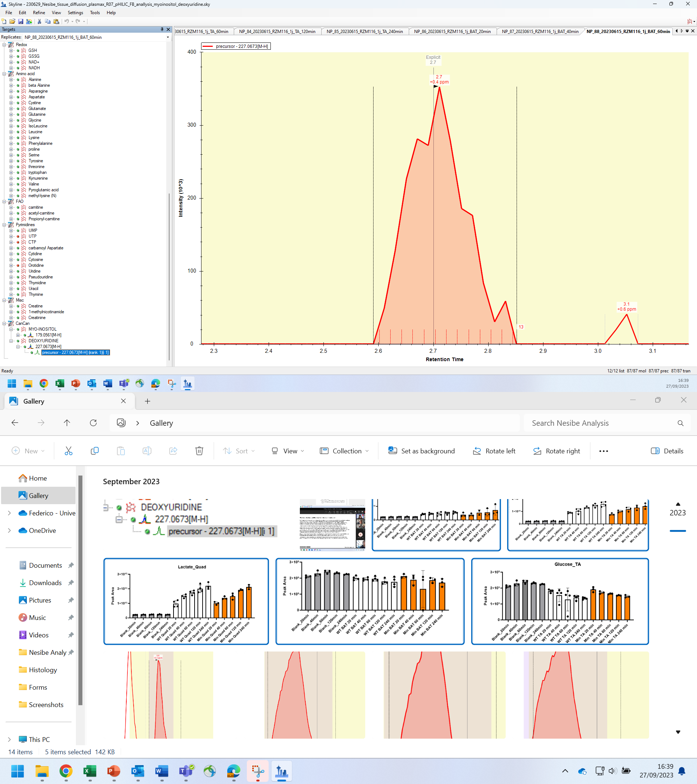Collapse the Amino acid group in the Targets tree
Screen dimensions: 697x784
tap(4, 74)
